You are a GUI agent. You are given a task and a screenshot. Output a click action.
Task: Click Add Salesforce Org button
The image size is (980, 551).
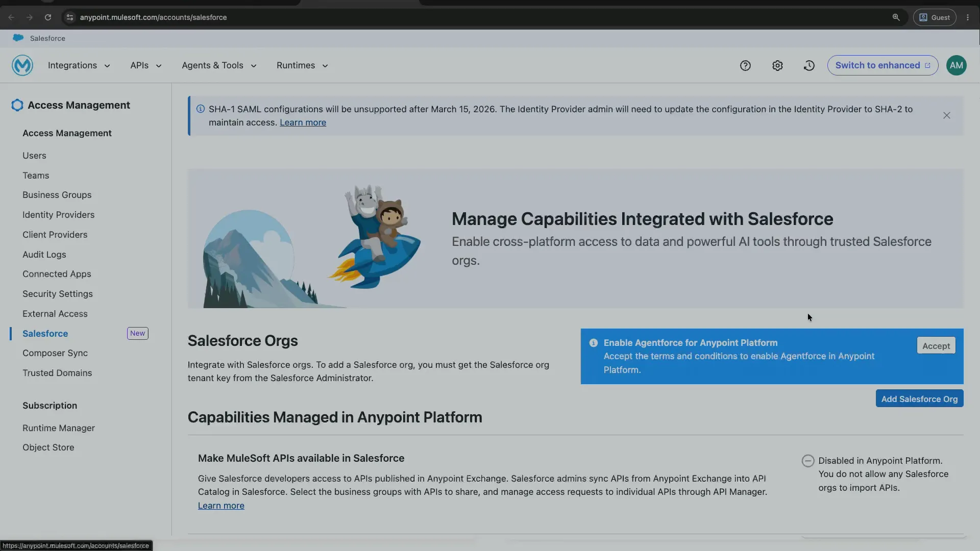click(919, 399)
